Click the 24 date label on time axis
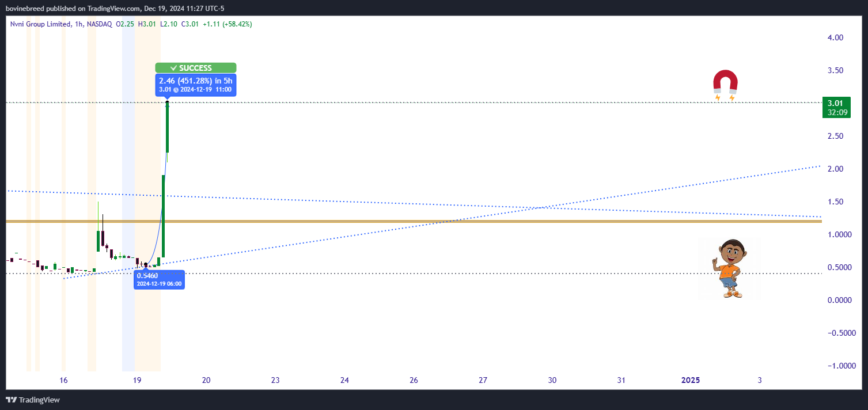 [344, 380]
